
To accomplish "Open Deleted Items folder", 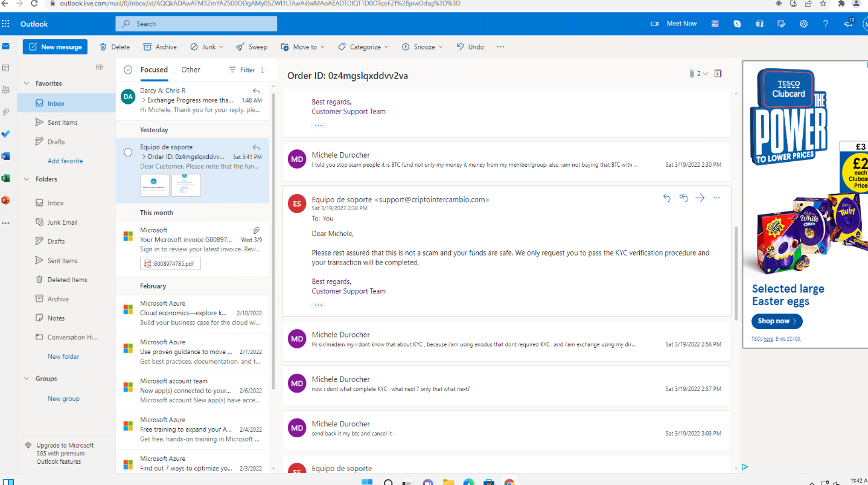I will pyautogui.click(x=66, y=280).
